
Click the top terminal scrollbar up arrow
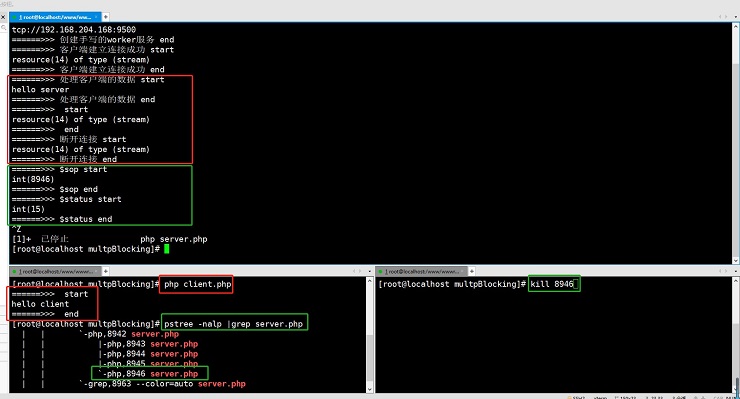[735, 26]
